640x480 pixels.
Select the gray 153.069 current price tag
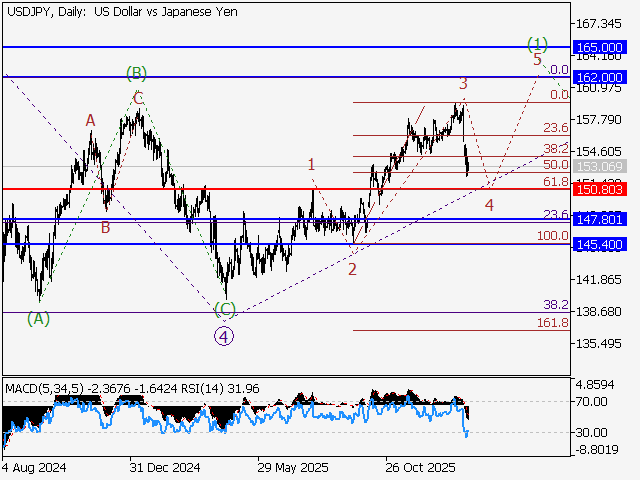pos(600,166)
